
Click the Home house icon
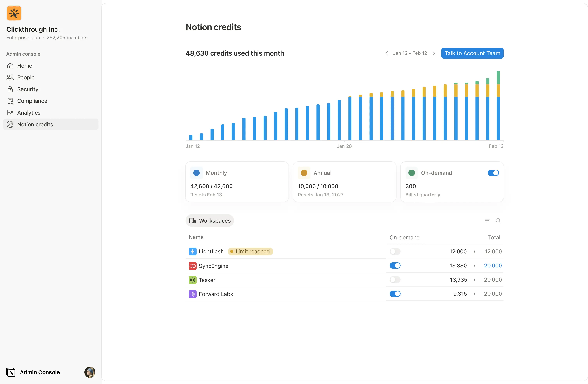[10, 66]
